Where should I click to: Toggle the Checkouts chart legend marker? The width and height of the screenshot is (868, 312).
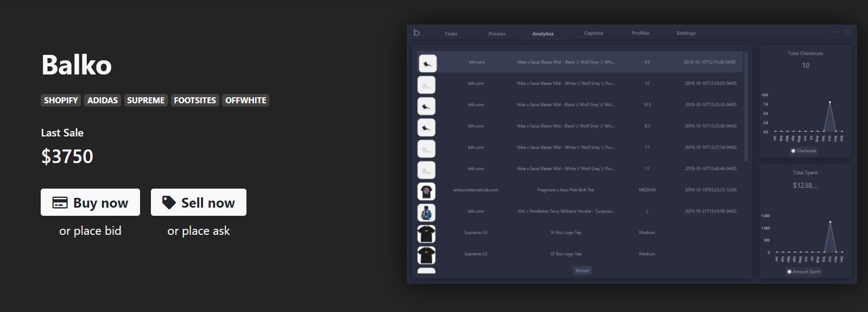tap(793, 151)
